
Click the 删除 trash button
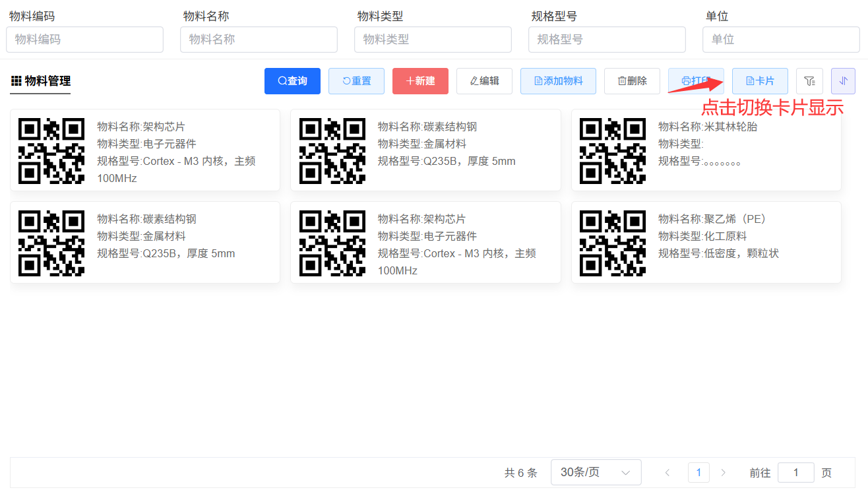tap(632, 81)
